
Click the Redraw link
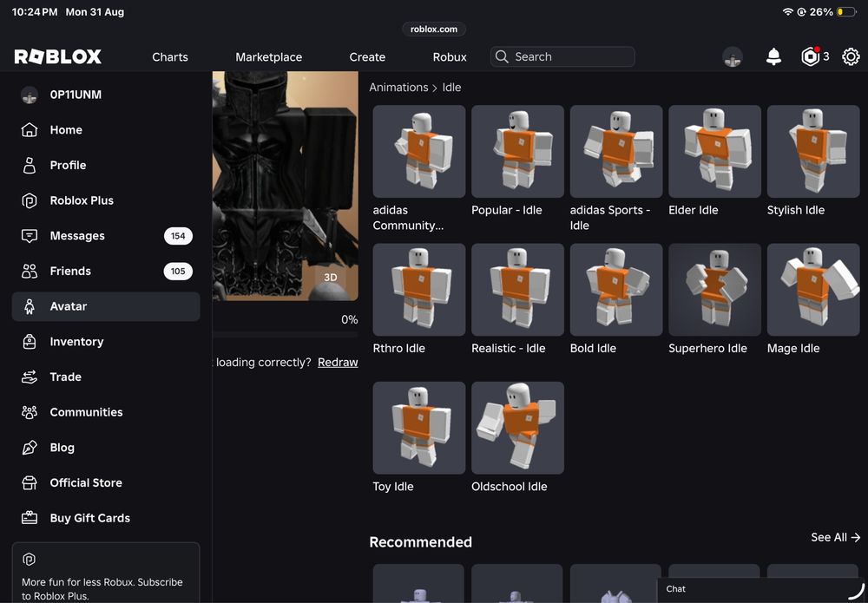338,363
